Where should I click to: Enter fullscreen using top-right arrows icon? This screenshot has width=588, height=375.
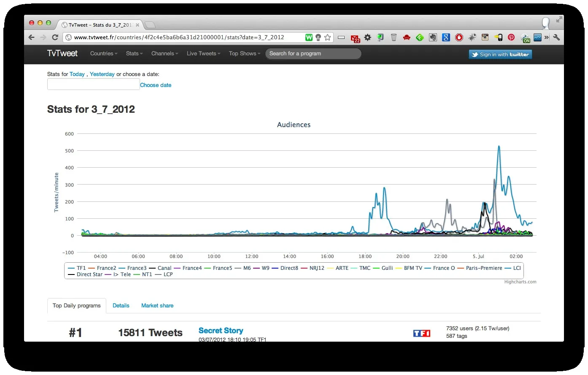click(559, 19)
